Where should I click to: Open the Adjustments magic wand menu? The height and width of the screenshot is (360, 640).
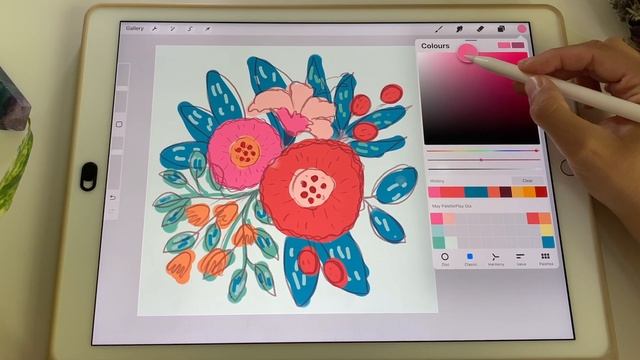pos(172,29)
